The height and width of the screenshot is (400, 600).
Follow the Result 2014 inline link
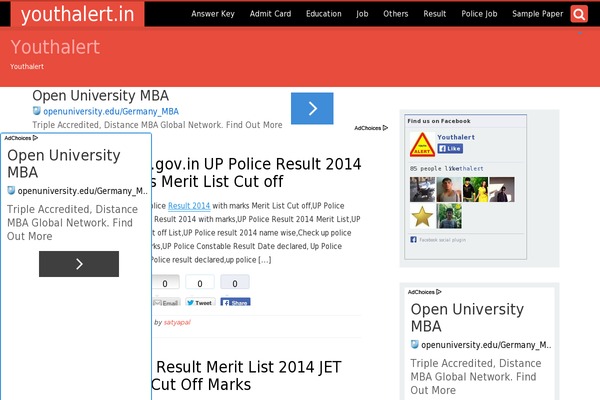pos(189,206)
